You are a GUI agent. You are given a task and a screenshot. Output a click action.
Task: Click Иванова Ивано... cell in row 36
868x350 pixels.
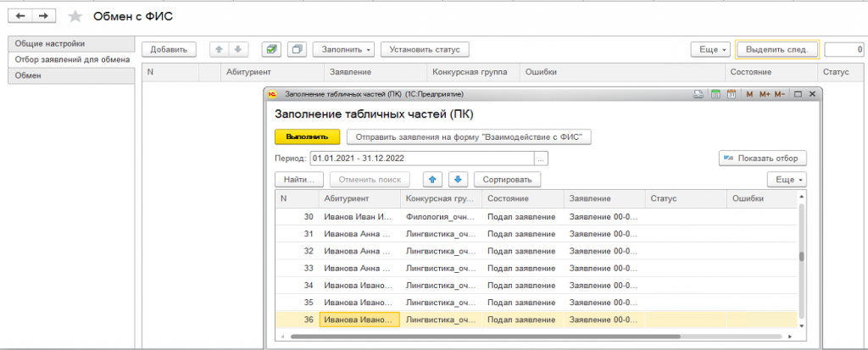(359, 319)
